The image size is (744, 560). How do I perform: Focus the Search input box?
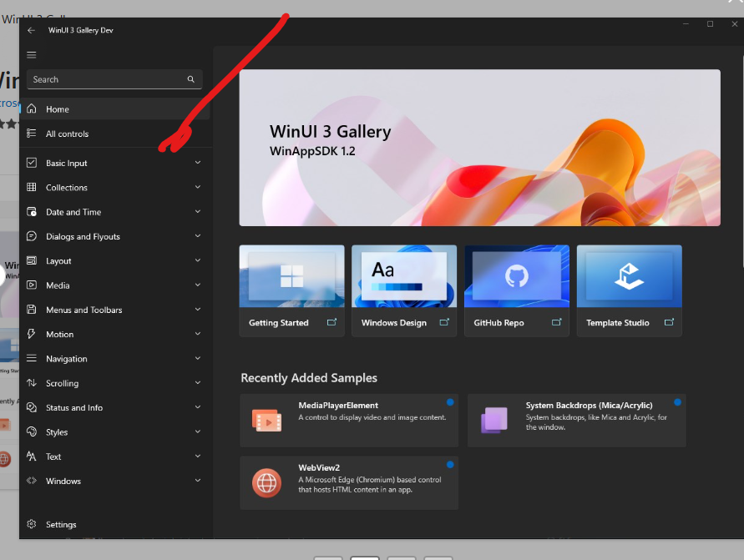114,79
